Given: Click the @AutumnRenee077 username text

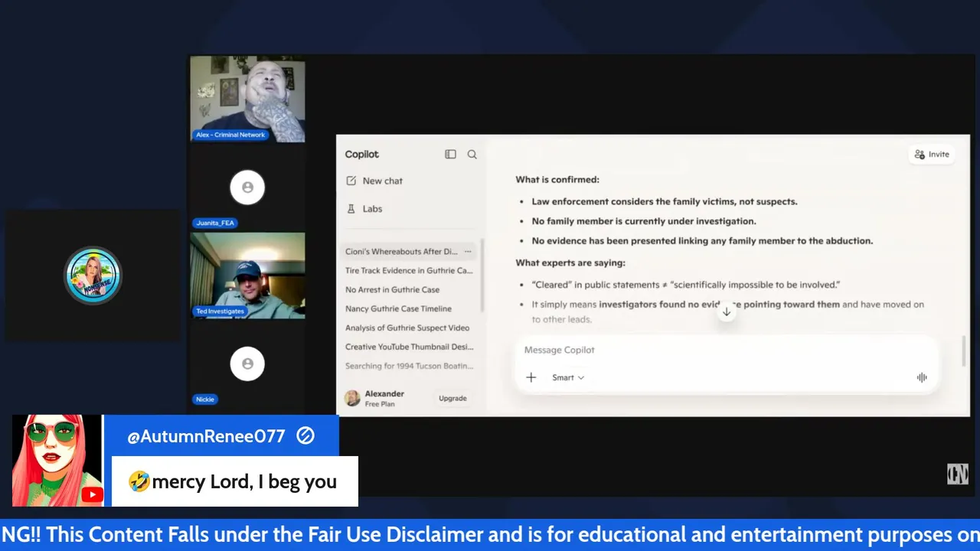Looking at the screenshot, I should pos(206,436).
